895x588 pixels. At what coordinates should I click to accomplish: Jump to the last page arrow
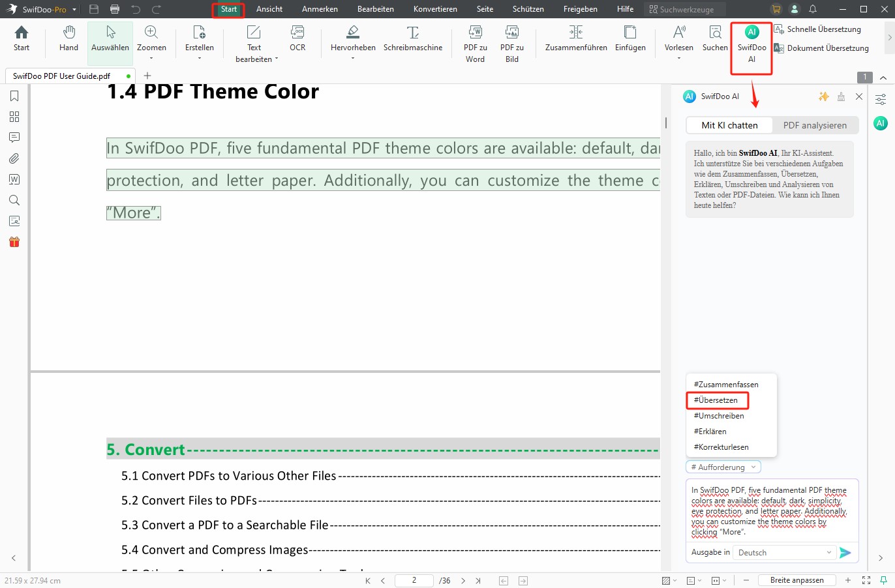[478, 580]
